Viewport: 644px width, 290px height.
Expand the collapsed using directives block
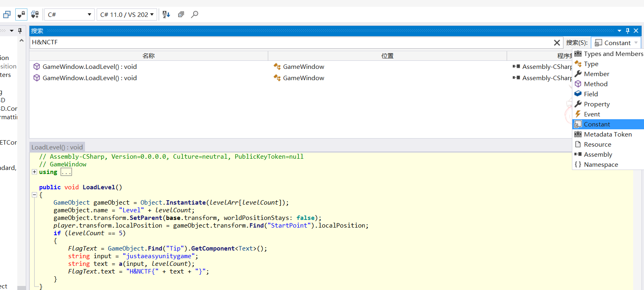(35, 172)
